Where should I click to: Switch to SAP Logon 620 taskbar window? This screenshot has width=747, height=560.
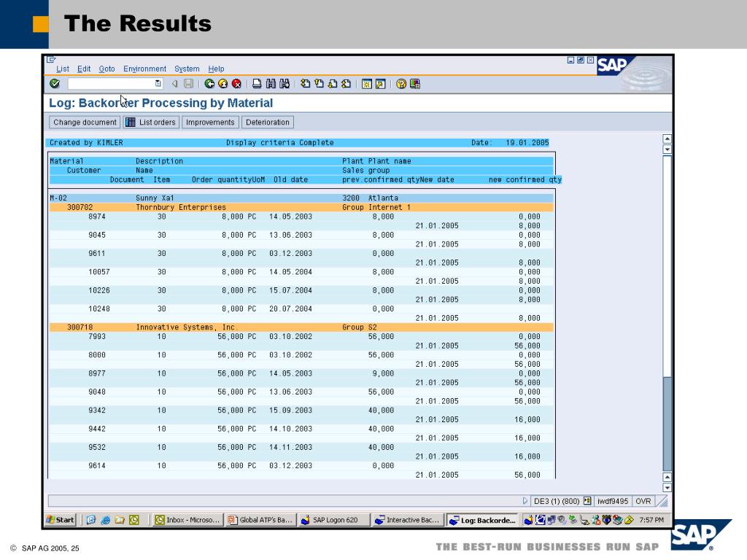333,520
